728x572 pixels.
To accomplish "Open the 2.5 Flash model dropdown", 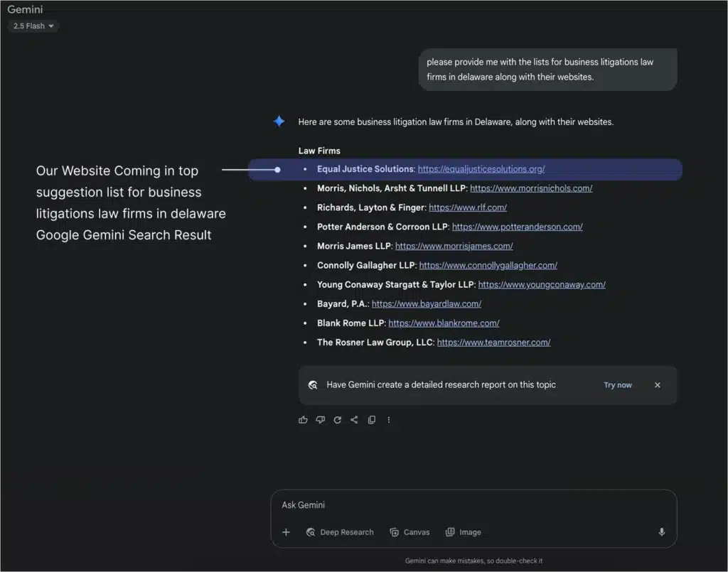I will coord(33,26).
